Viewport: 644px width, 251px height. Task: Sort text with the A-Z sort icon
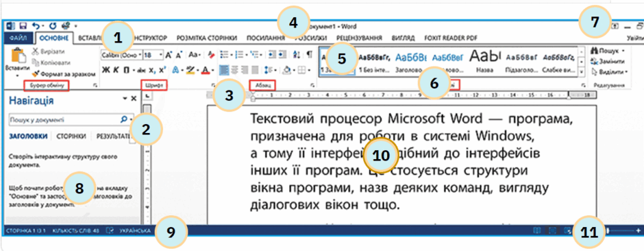click(x=297, y=55)
